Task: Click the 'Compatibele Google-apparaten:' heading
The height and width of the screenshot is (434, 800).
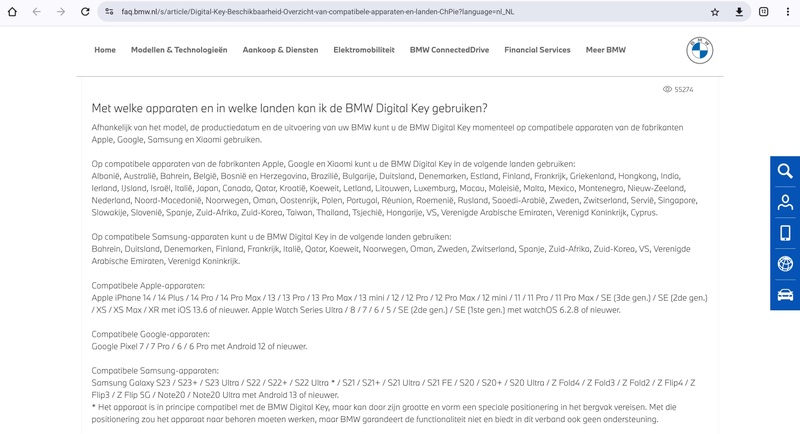Action: 151,334
